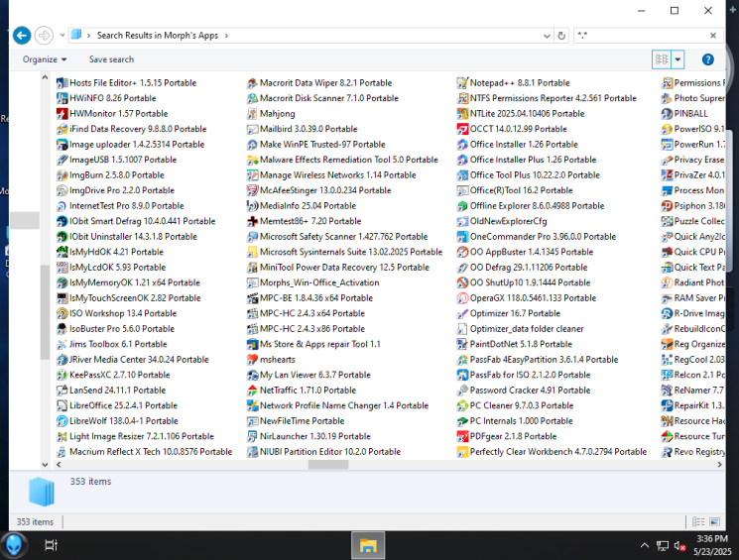Open the Organize dropdown menu

pos(45,59)
